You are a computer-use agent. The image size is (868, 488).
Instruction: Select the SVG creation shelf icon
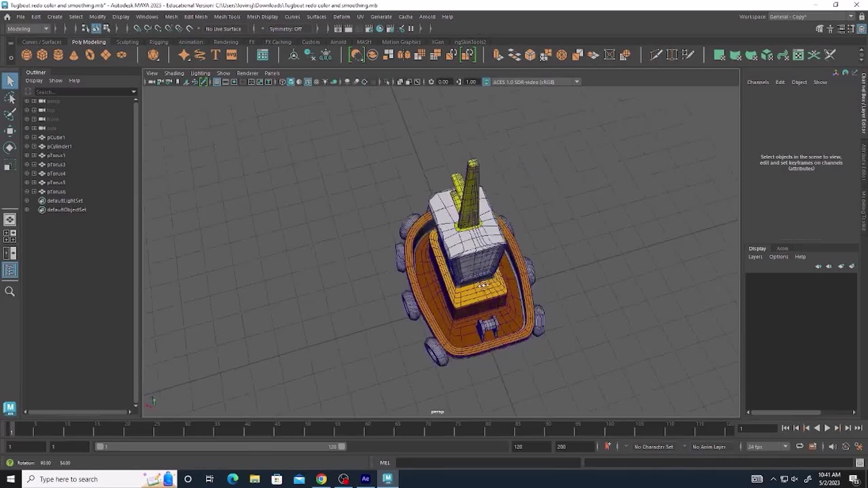click(231, 55)
